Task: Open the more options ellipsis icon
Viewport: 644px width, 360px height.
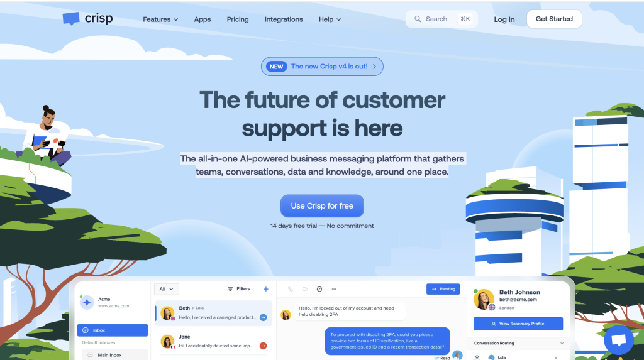Action: pos(334,289)
